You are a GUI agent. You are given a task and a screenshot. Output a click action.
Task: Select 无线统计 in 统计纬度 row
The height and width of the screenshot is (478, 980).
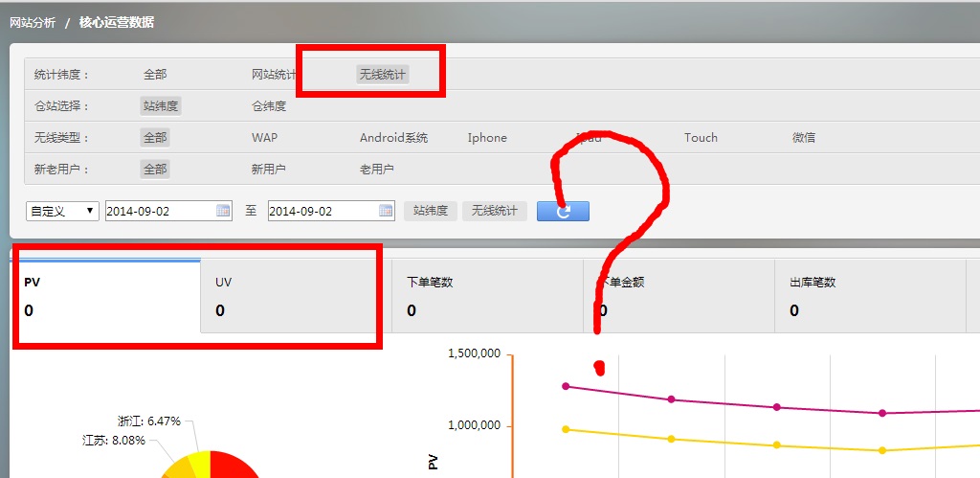click(382, 75)
